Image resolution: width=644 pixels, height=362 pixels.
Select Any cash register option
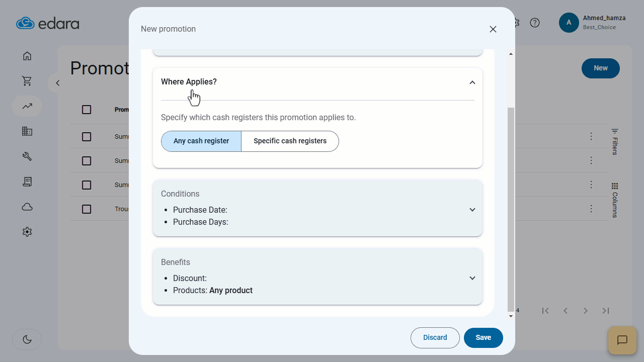click(201, 141)
